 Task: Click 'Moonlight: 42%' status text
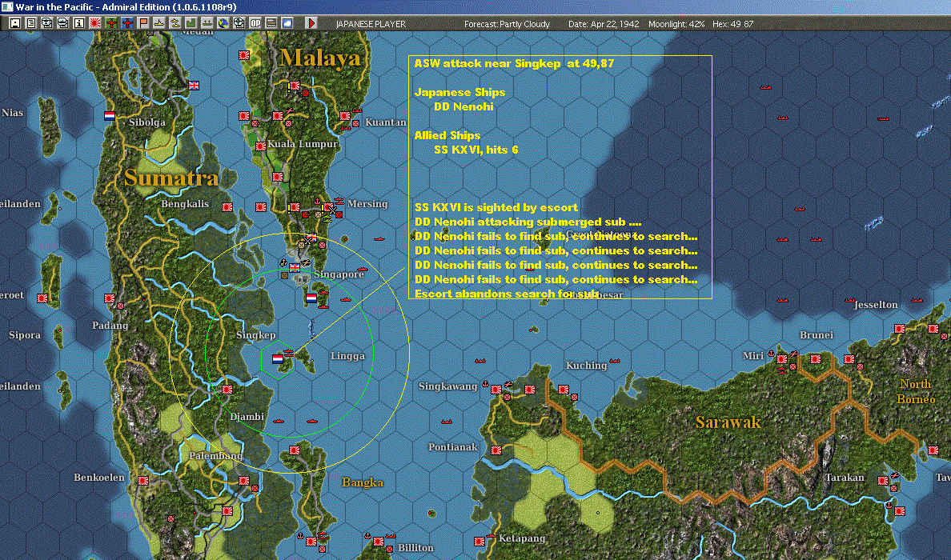[x=676, y=24]
